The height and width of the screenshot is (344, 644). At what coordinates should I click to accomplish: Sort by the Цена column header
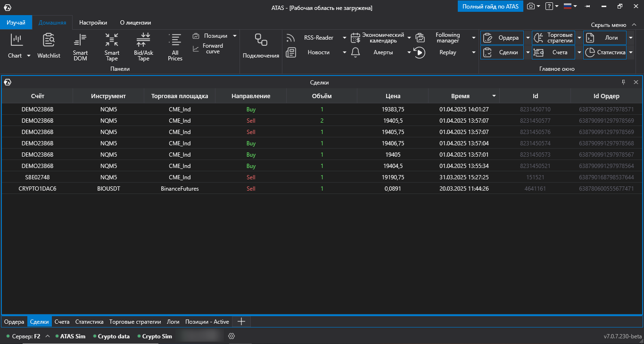point(393,96)
